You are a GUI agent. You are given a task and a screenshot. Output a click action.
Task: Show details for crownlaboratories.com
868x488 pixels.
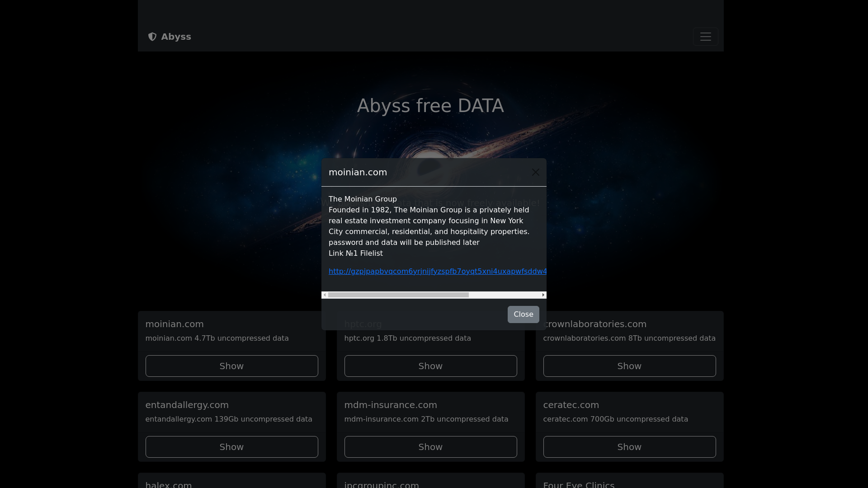coord(629,366)
